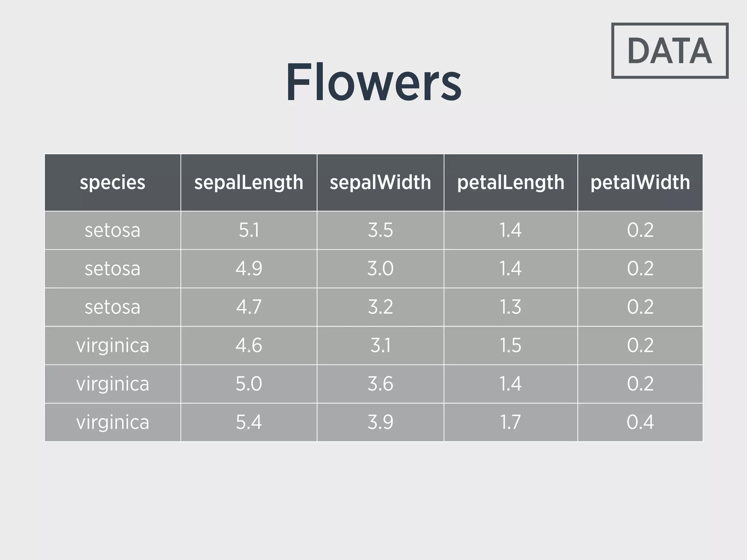Click the sepalWidth value 3.5
The image size is (747, 560).
pos(380,230)
